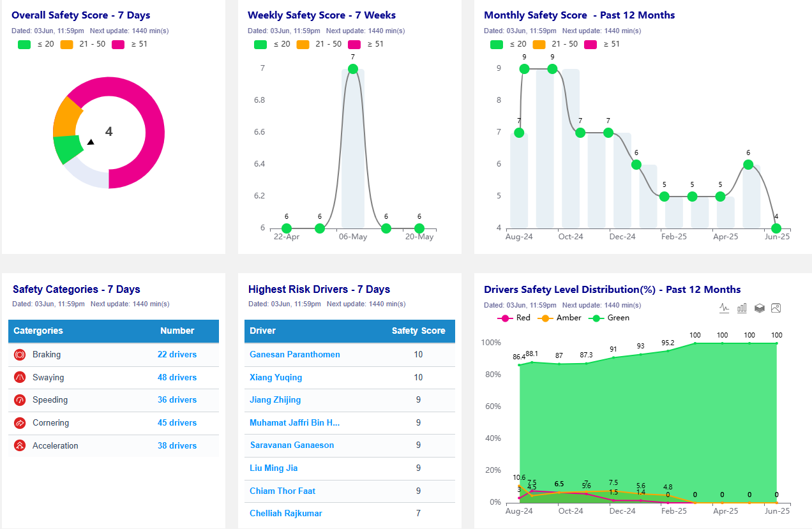Click the Cornering arrow icon
Screen dimensions: 812x529
coord(20,423)
